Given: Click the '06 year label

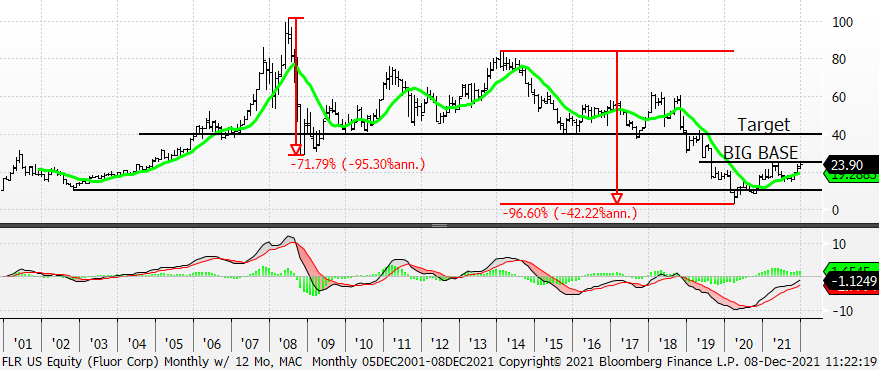Looking at the screenshot, I should 212,343.
